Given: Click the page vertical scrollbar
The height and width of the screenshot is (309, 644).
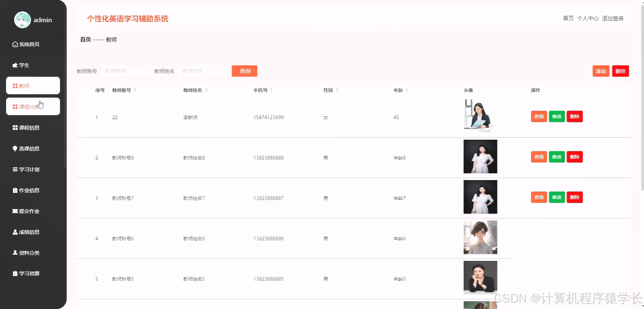Looking at the screenshot, I should (642, 98).
